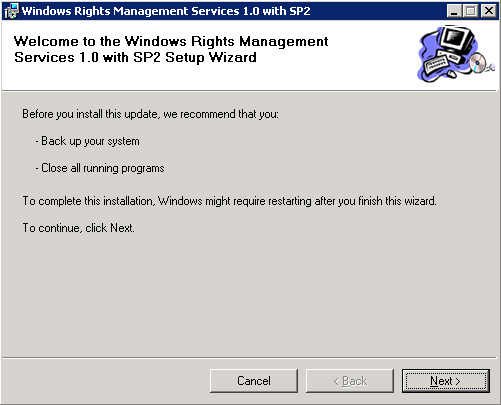Click the window title bar text

click(166, 11)
